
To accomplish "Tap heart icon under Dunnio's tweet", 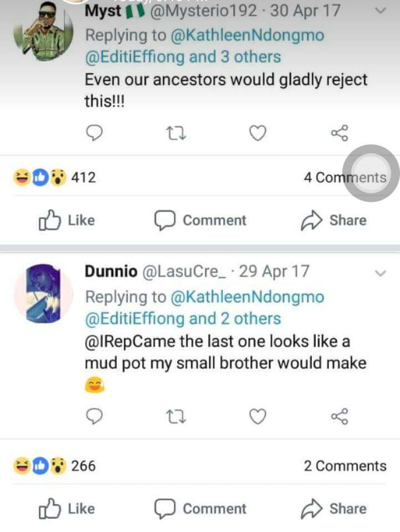I will (257, 416).
